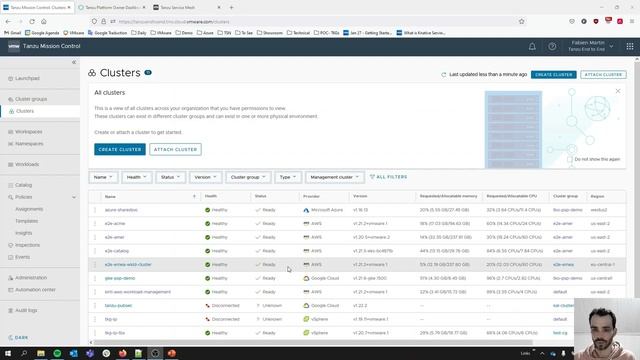The width and height of the screenshot is (640, 360).
Task: Open new browser tab plus button
Action: (x=231, y=7)
